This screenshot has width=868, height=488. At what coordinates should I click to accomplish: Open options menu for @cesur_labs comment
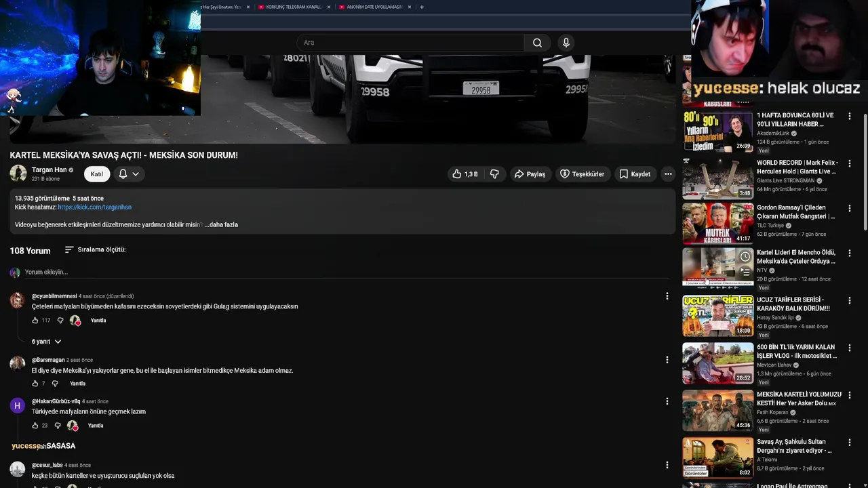click(667, 465)
